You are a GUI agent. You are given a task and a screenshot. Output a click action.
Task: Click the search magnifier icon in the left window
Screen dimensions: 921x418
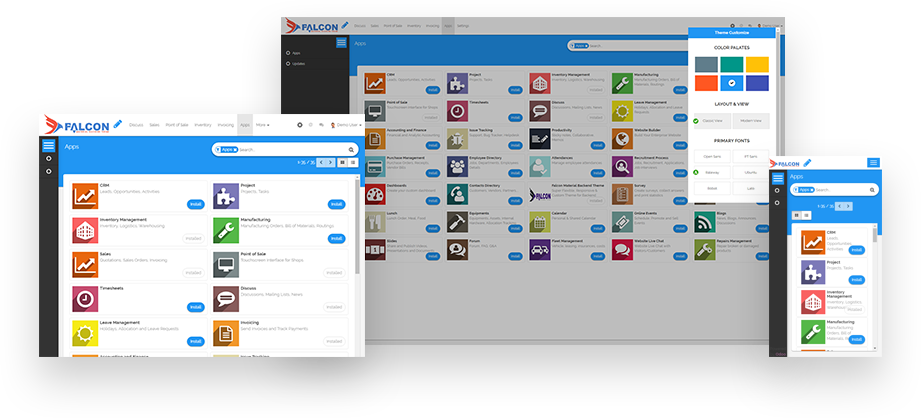[351, 150]
